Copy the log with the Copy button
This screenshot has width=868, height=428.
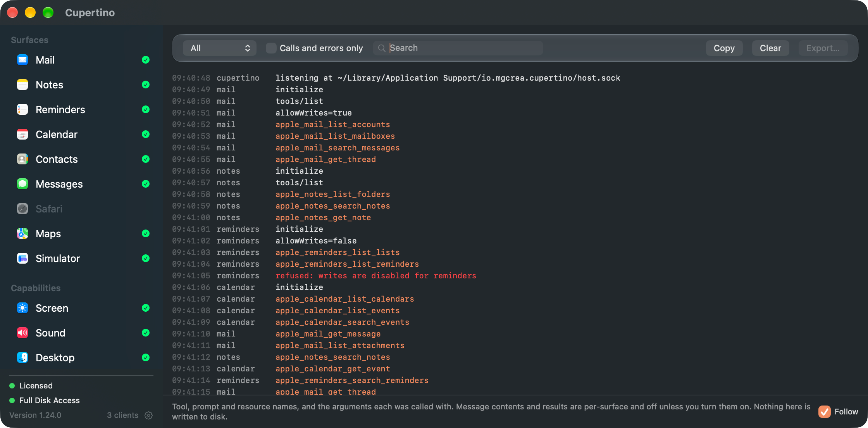click(724, 48)
